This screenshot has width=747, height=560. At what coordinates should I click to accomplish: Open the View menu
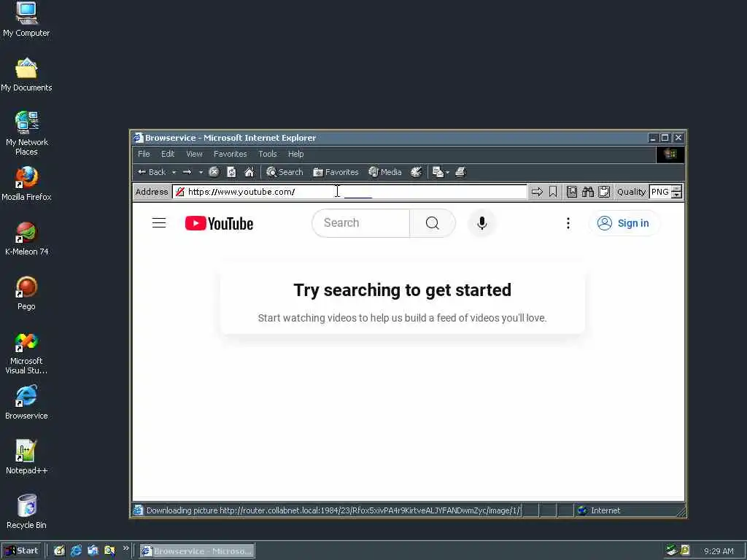(x=194, y=154)
